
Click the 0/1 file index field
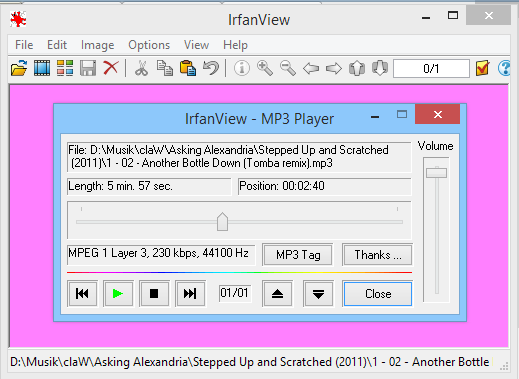[431, 68]
